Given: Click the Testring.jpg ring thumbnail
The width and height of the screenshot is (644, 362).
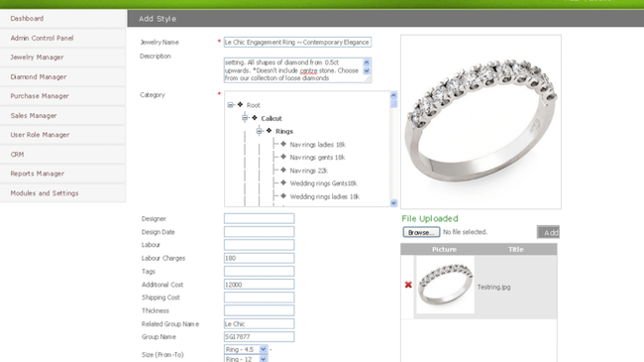Looking at the screenshot, I should click(x=445, y=285).
